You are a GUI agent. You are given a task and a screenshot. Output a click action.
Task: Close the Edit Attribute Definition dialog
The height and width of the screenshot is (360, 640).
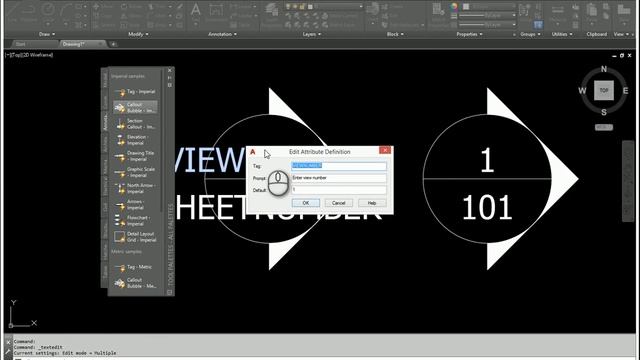coord(384,151)
